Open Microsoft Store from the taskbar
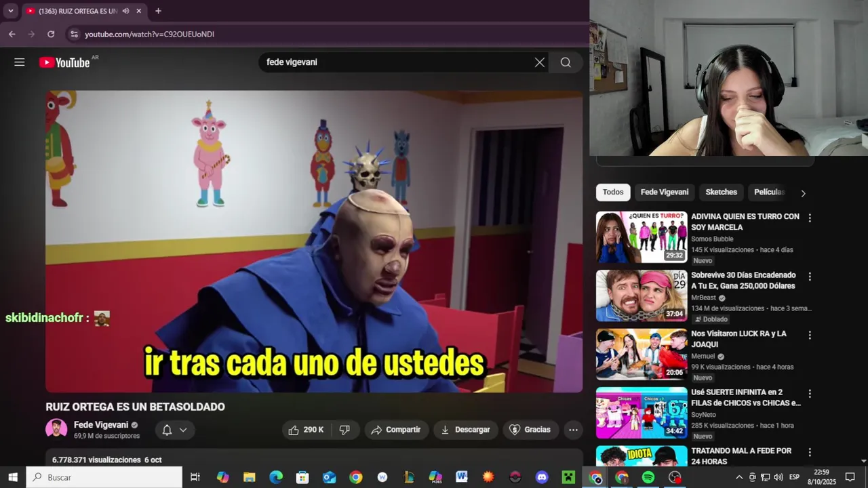The image size is (868, 488). (302, 477)
